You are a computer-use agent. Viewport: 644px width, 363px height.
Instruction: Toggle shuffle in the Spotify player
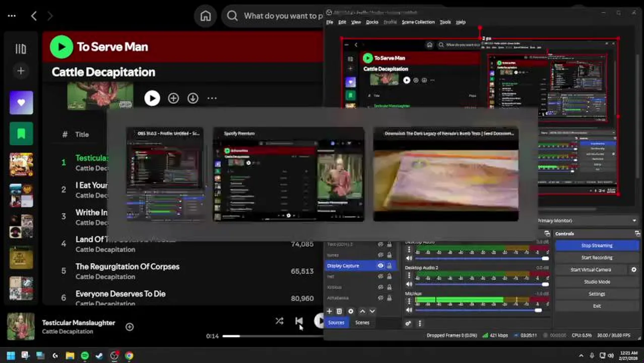(280, 321)
